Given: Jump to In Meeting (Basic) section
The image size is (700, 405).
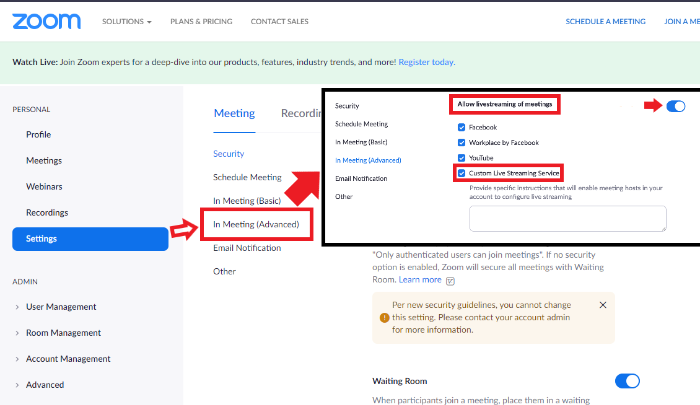Looking at the screenshot, I should [247, 201].
